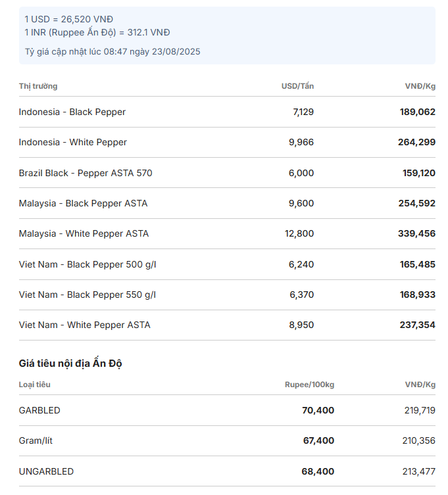Image resolution: width=448 pixels, height=495 pixels.
Task: Click Viet Nam - White Pepper ASTA label
Action: click(85, 325)
